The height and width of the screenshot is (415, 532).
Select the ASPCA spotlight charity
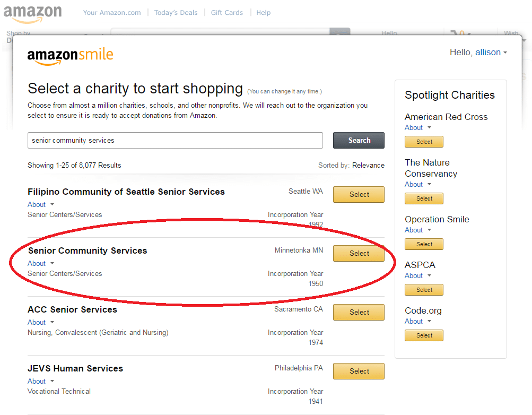coord(424,290)
